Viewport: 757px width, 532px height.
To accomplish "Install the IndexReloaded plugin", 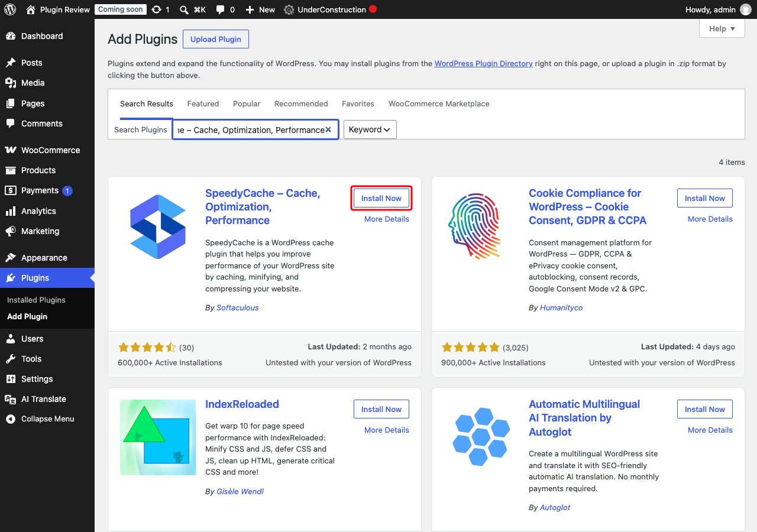I will (x=381, y=409).
